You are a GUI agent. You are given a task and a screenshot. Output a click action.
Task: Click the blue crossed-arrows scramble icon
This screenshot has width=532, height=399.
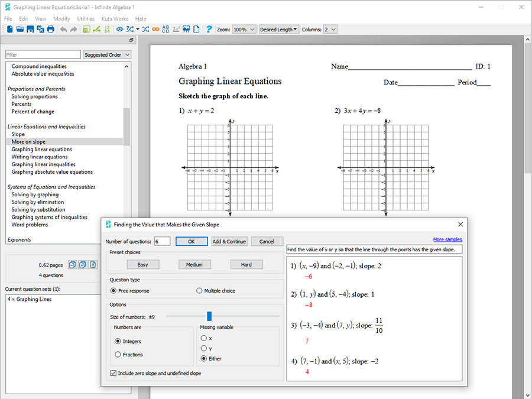point(145,30)
